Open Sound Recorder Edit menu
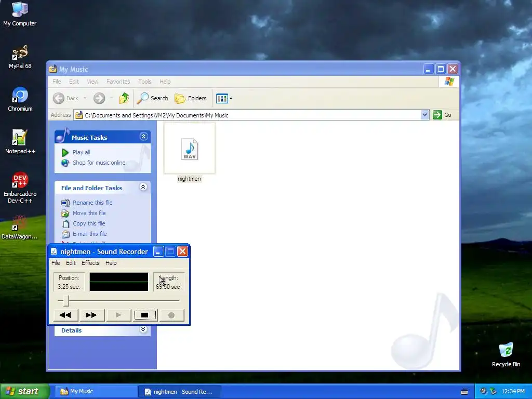The image size is (532, 399). pos(71,263)
